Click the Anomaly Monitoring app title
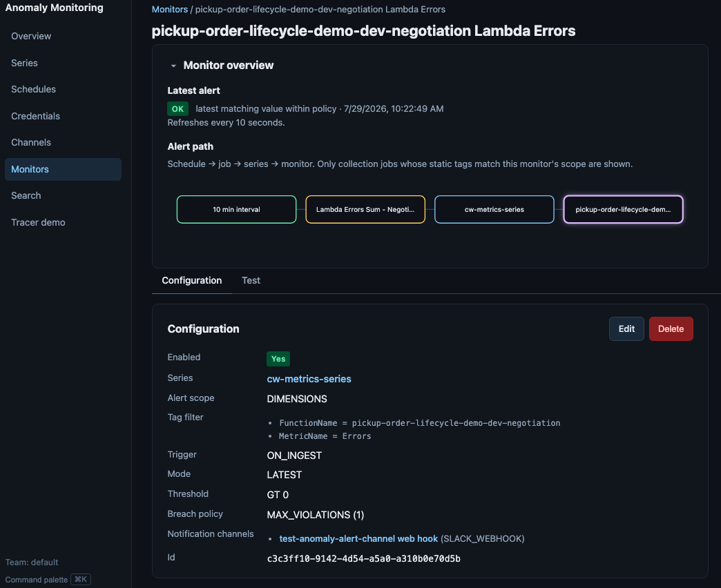 (55, 8)
